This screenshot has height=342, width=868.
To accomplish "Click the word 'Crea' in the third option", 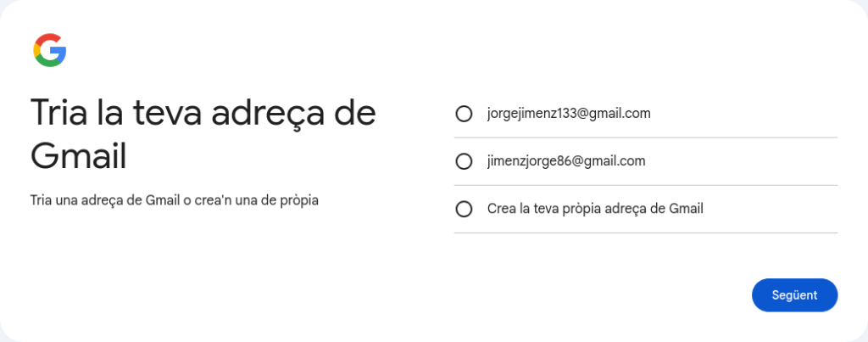I will click(x=501, y=208).
